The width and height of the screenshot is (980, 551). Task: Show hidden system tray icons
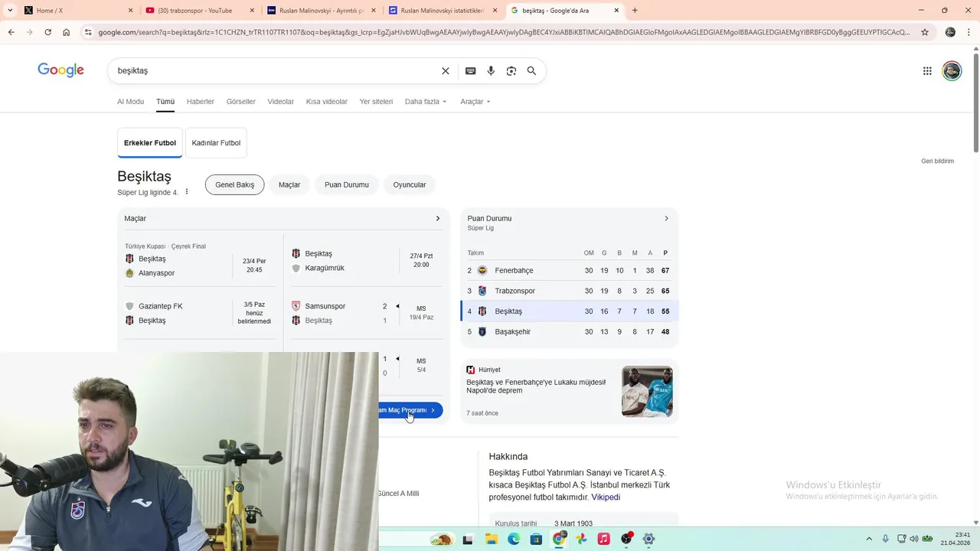[x=869, y=539]
